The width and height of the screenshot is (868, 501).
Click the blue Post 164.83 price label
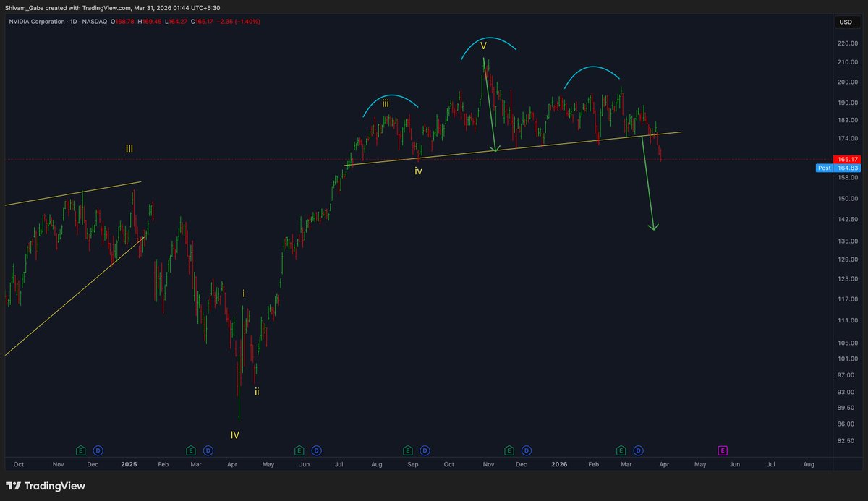pyautogui.click(x=838, y=168)
